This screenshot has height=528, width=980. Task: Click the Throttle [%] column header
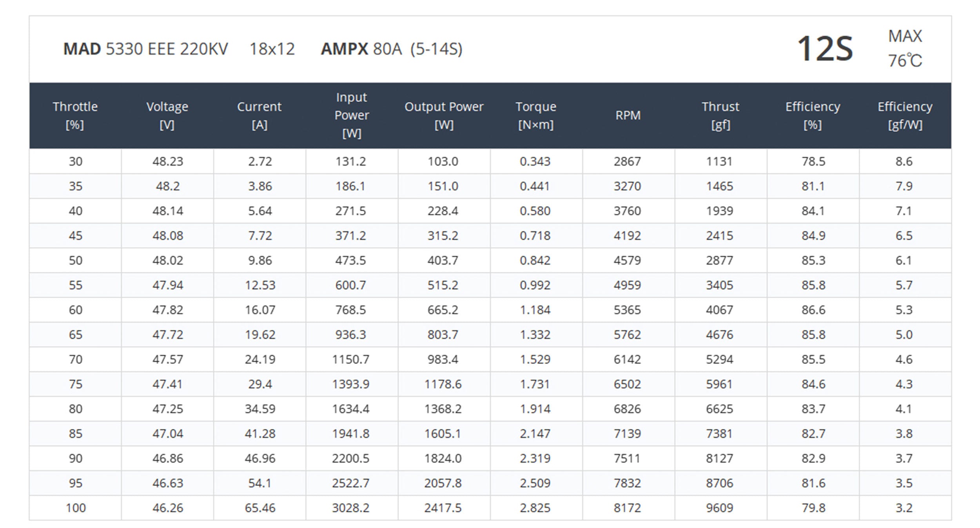[75, 116]
